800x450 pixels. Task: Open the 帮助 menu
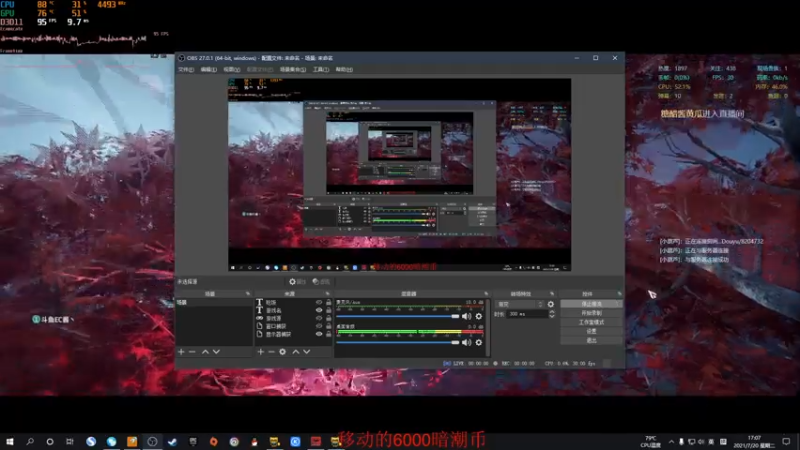344,69
